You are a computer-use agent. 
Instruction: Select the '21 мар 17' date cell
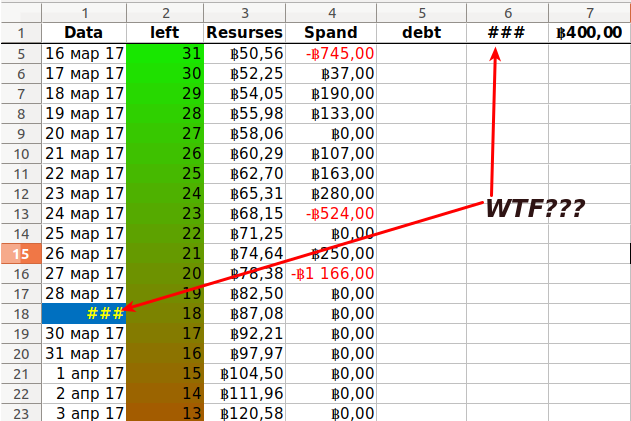[84, 153]
